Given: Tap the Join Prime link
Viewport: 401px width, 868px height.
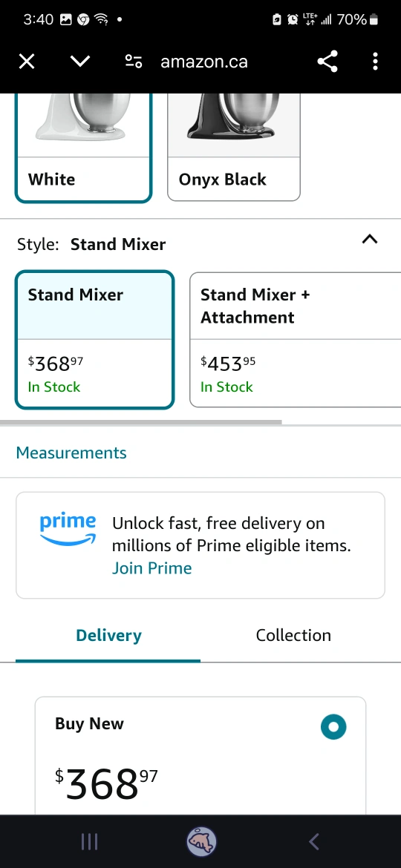Looking at the screenshot, I should point(151,568).
